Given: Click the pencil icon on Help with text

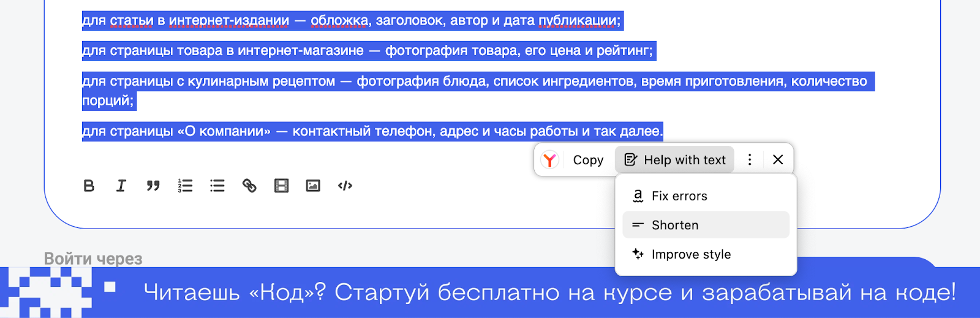Looking at the screenshot, I should click(630, 160).
